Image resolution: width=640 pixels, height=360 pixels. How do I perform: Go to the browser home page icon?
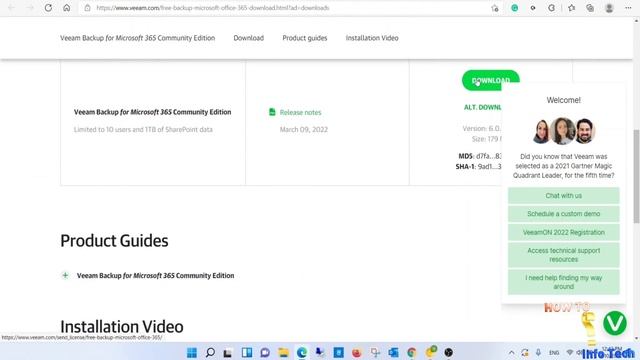[67, 8]
